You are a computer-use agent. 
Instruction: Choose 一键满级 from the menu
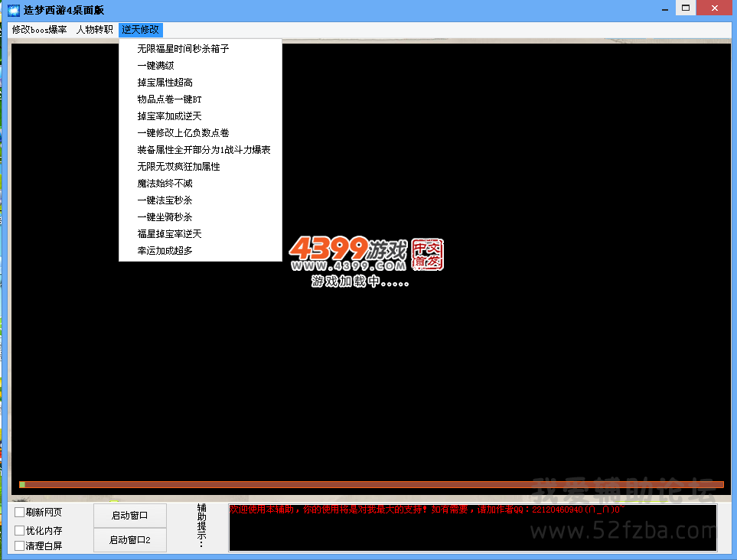201,66
